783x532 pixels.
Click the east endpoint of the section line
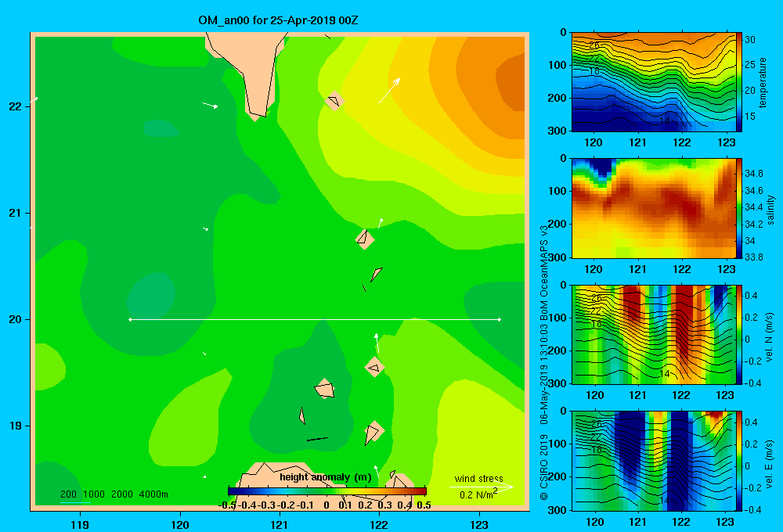[500, 319]
